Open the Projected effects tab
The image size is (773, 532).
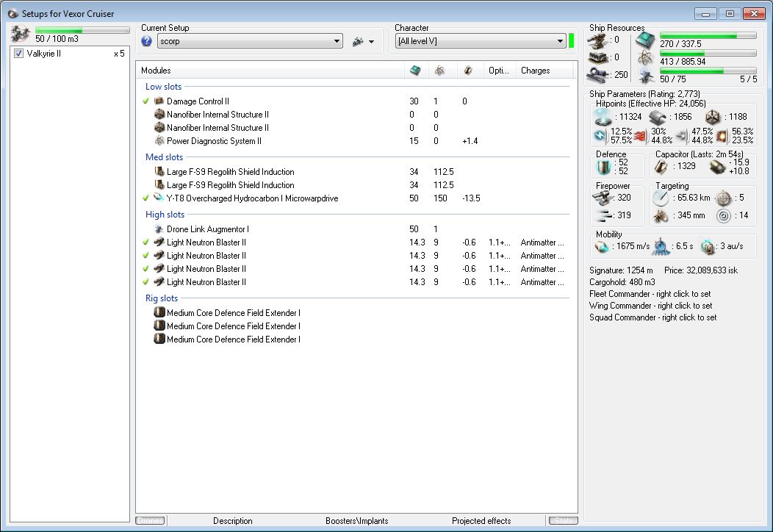tap(481, 521)
